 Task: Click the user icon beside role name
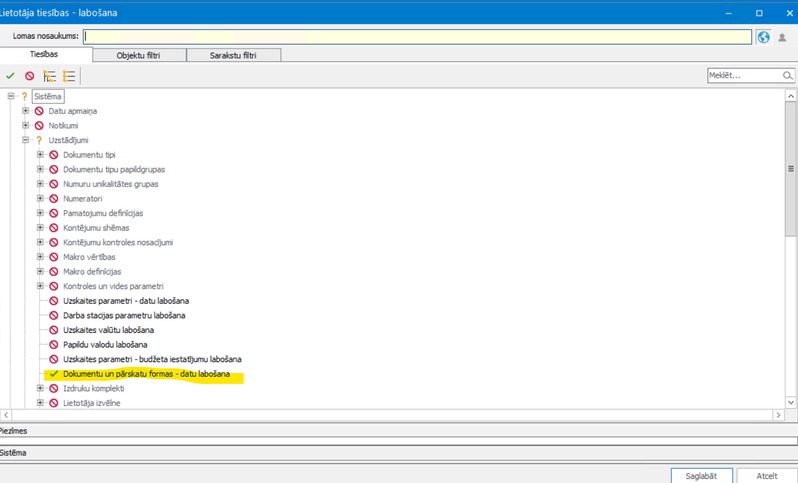pos(782,37)
